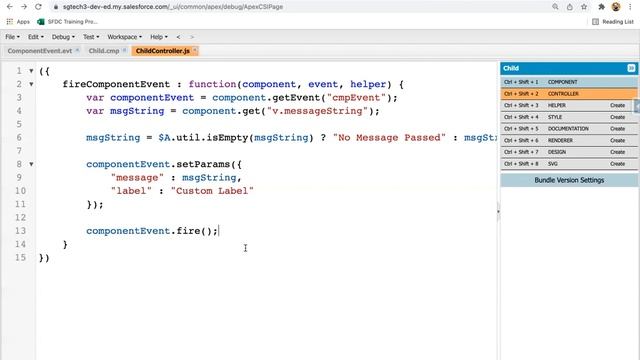640x360 pixels.
Task: Click the forward navigation arrow in menu bar
Action: coord(192,37)
